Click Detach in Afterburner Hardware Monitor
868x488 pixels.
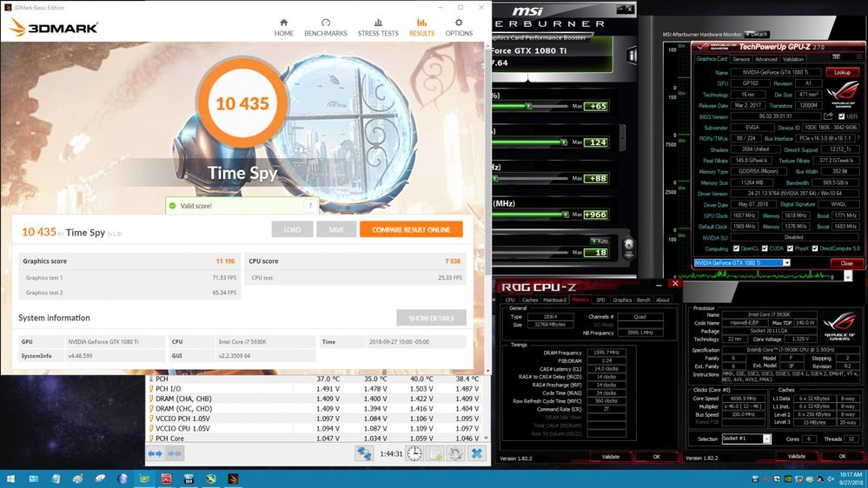tap(757, 35)
